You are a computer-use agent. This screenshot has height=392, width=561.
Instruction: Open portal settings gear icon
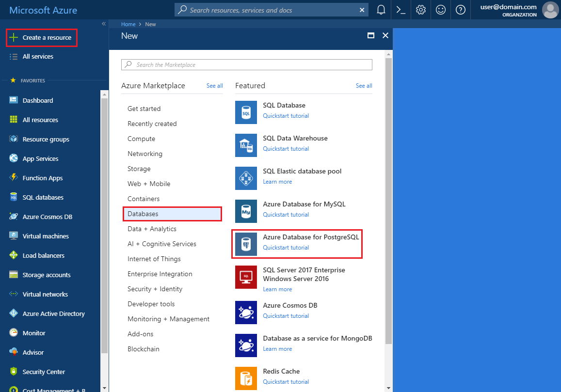[x=421, y=10]
